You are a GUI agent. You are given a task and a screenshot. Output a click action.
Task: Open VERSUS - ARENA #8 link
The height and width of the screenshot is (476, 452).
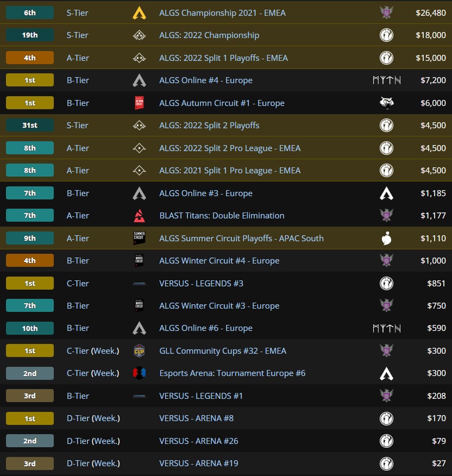[x=197, y=418]
